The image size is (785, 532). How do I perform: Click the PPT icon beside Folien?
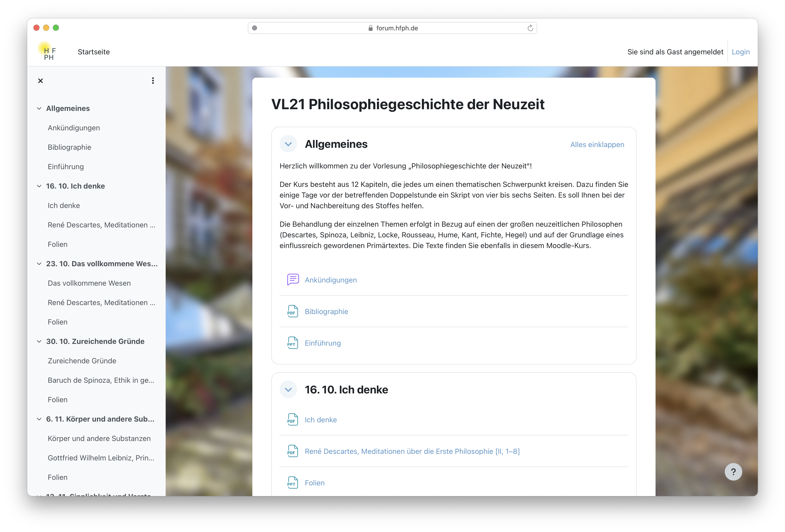click(292, 483)
